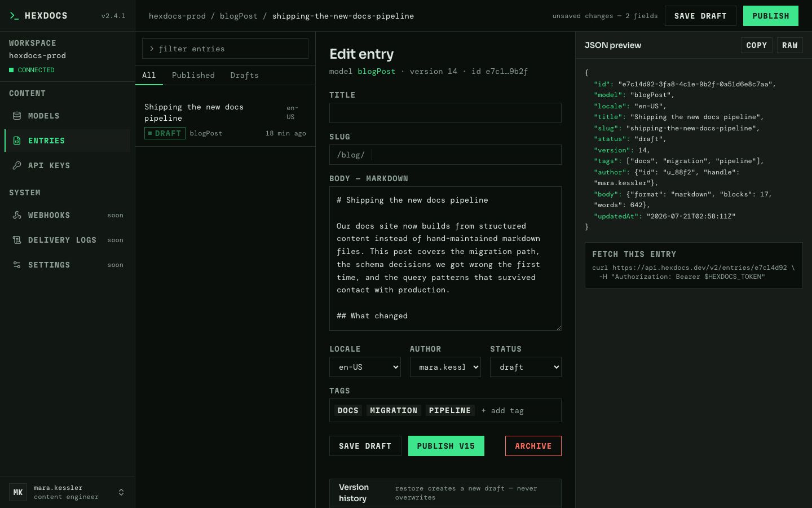812x508 pixels.
Task: Click the blogPost breadcrumb
Action: 239,16
